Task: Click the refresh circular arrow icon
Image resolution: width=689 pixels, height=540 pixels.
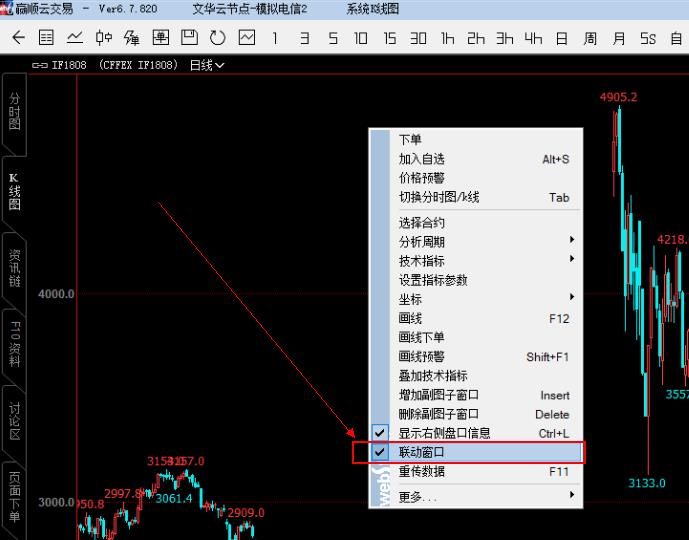Action: pyautogui.click(x=218, y=38)
